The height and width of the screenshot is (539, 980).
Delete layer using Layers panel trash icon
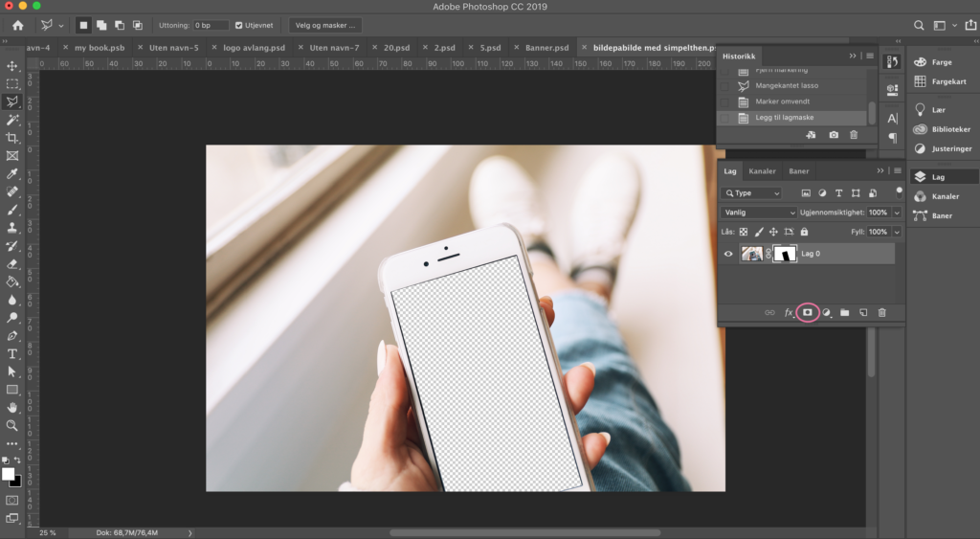click(882, 312)
